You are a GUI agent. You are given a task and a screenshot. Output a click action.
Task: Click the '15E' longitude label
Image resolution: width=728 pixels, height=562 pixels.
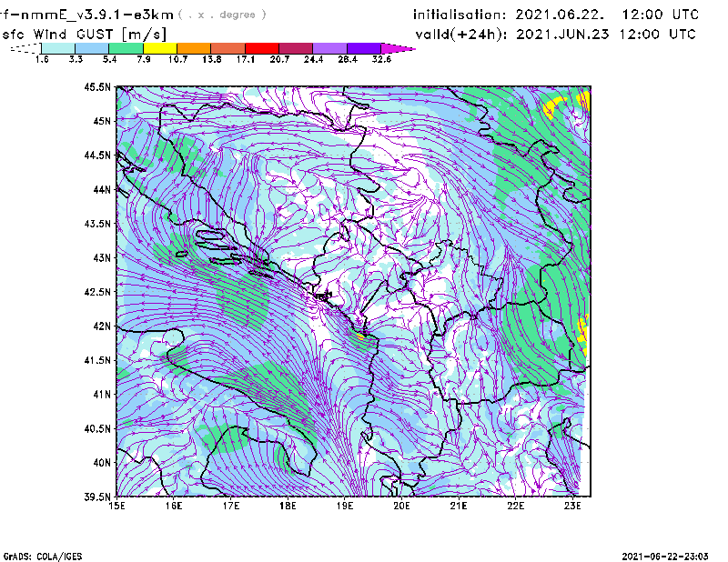click(x=116, y=506)
